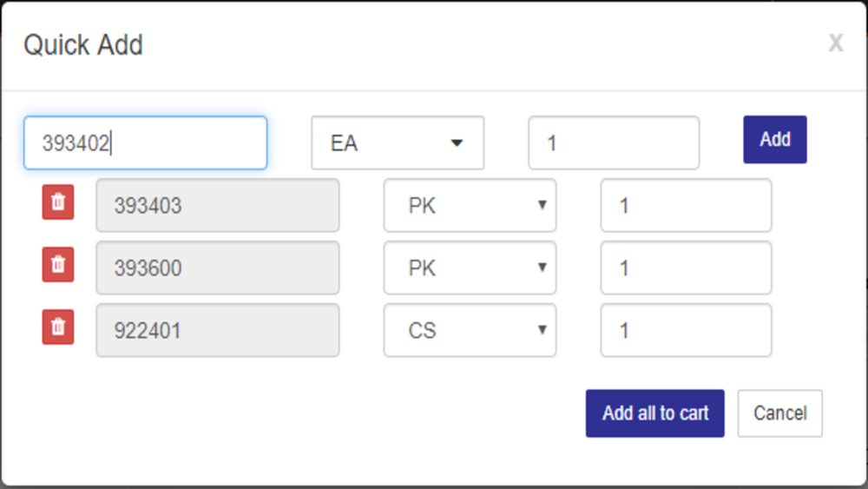Select the quantity field for item 922401

tap(687, 331)
